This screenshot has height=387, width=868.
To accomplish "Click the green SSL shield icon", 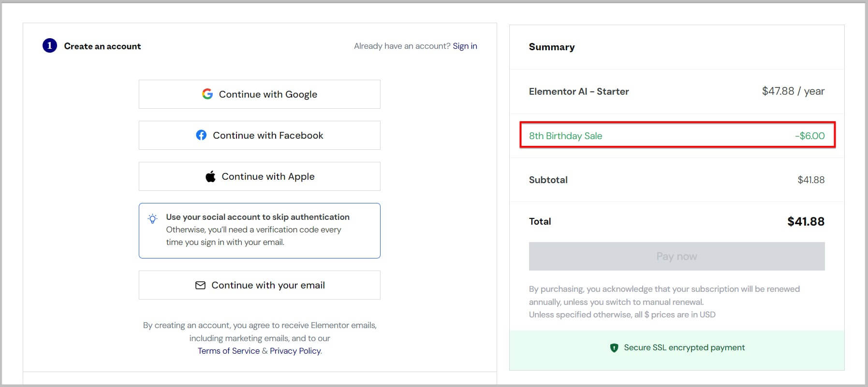I will (x=614, y=347).
